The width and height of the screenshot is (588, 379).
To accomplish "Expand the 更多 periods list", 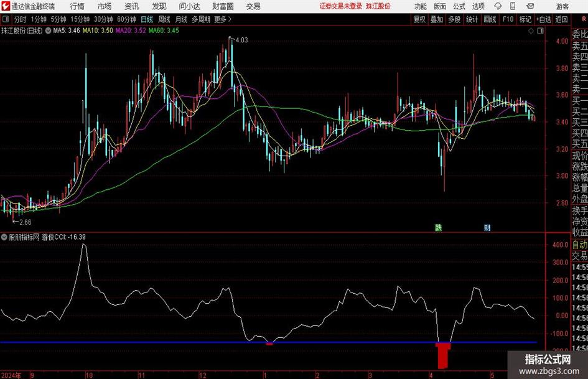I will pyautogui.click(x=223, y=19).
